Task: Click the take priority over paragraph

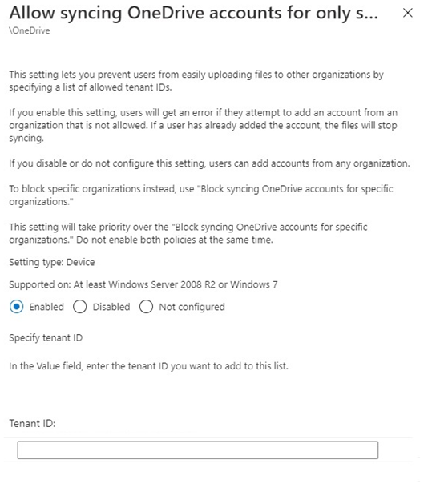Action: click(x=188, y=233)
